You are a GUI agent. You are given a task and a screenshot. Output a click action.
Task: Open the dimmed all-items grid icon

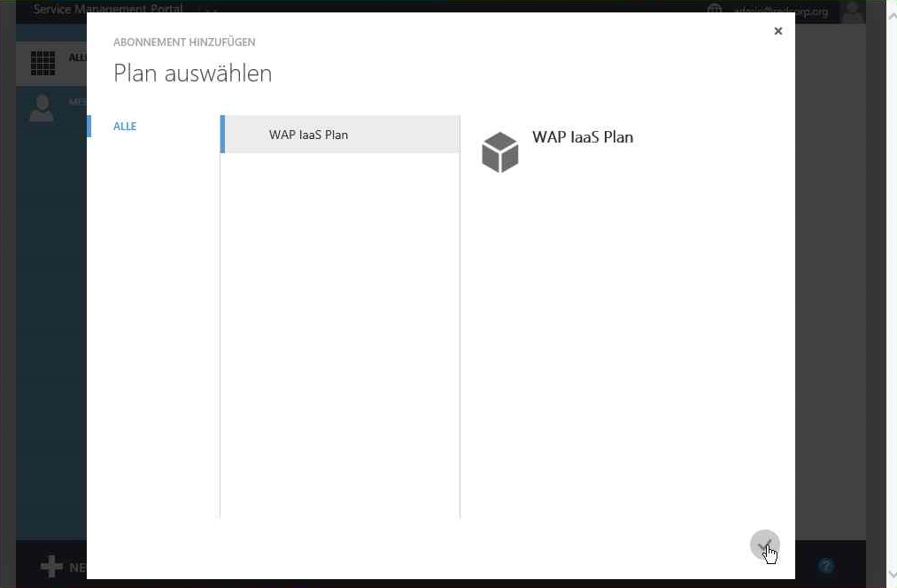click(x=43, y=63)
